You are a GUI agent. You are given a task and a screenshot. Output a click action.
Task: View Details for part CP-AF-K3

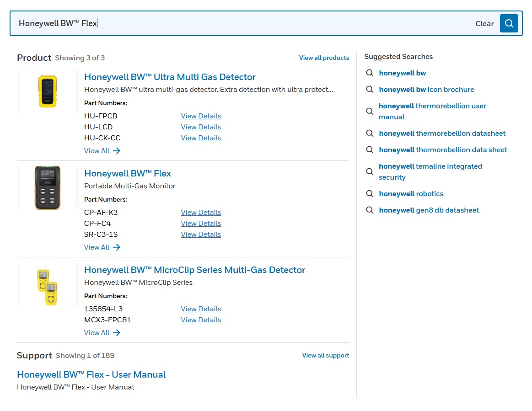(x=201, y=213)
